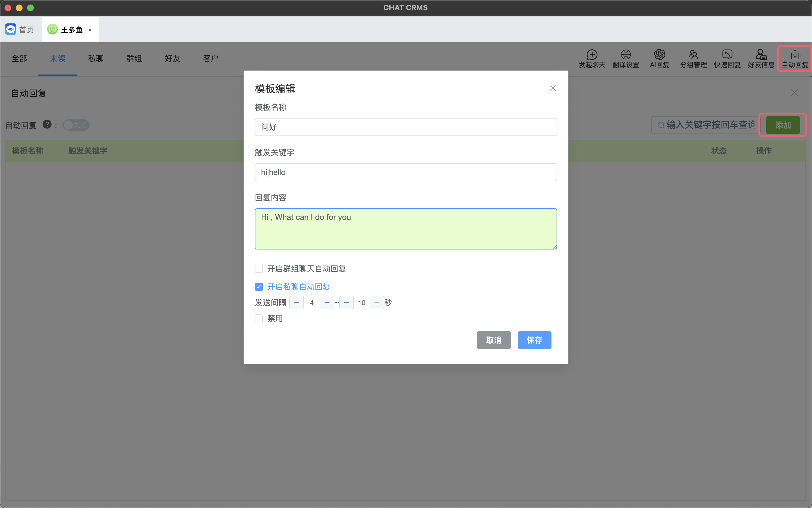Click the red macOS close button
Screen dimensions: 812x508
coord(8,8)
